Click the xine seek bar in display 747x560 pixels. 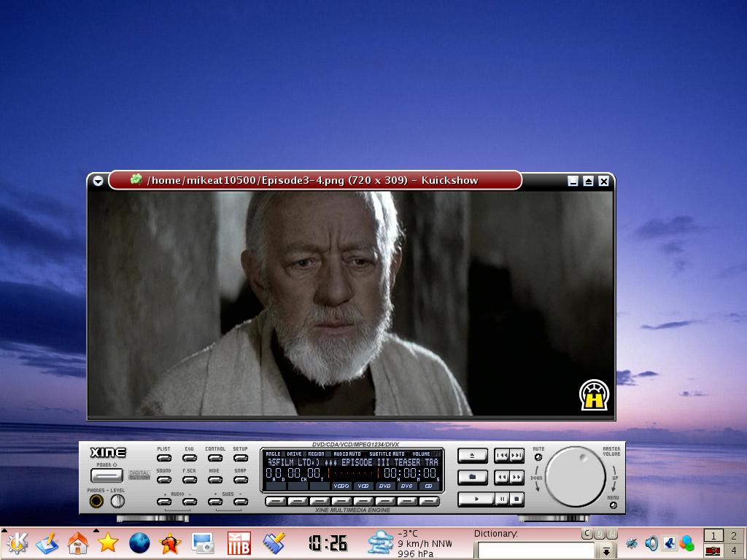pyautogui.click(x=353, y=474)
